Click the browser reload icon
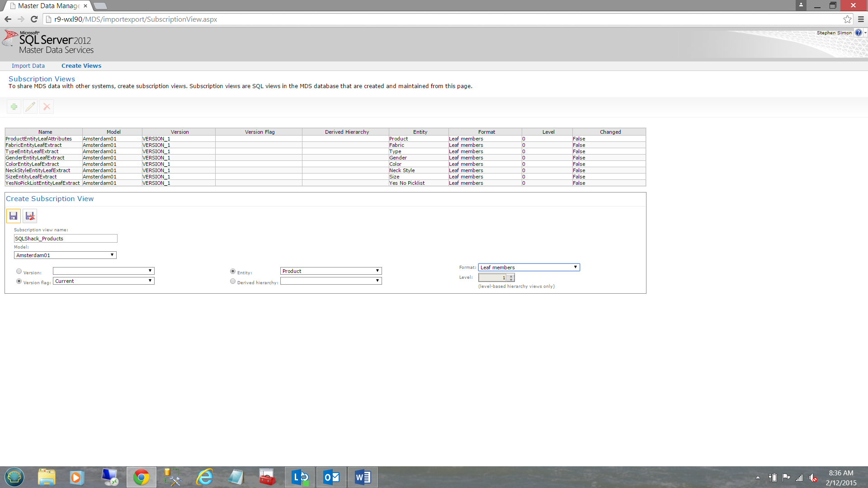This screenshot has width=868, height=488. point(34,19)
